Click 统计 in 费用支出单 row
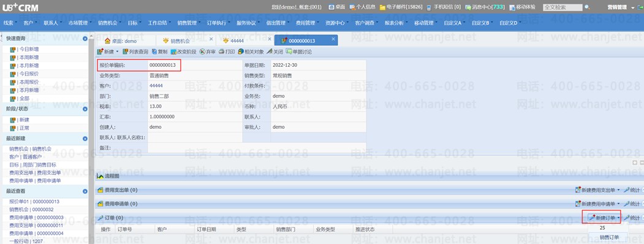 632,190
